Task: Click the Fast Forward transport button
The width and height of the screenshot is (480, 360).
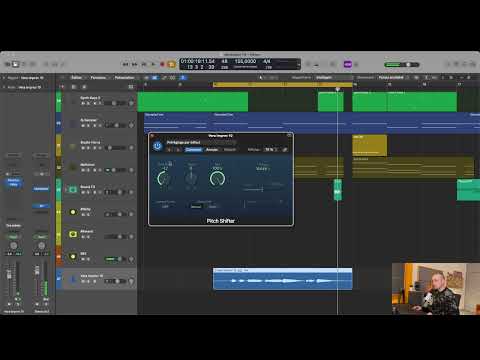Action: [x=135, y=64]
